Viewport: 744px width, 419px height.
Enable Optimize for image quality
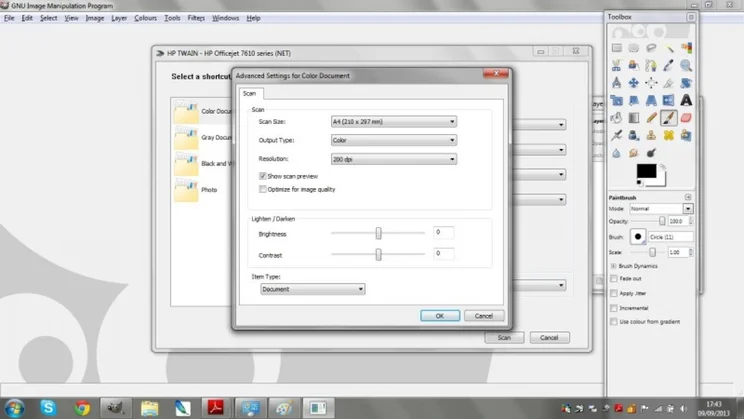pos(263,188)
